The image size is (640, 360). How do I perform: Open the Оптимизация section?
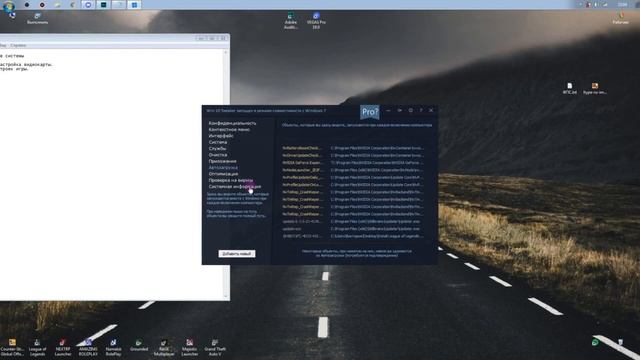click(x=223, y=174)
